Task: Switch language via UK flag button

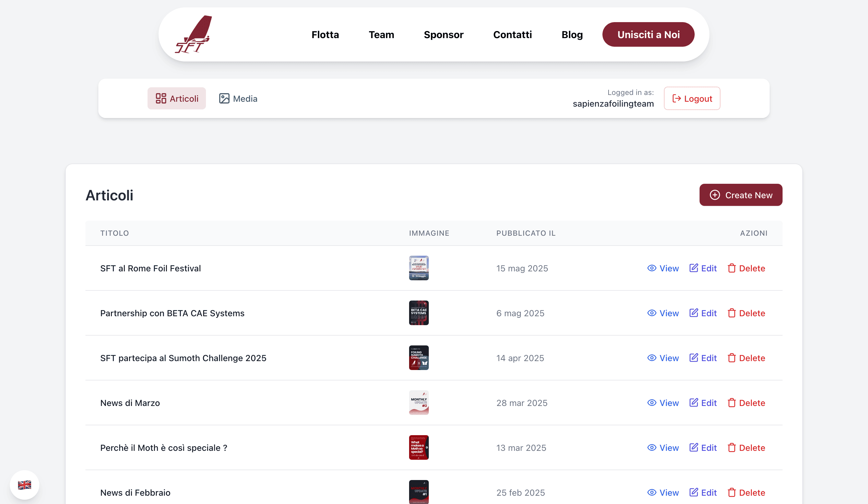Action: click(x=25, y=485)
